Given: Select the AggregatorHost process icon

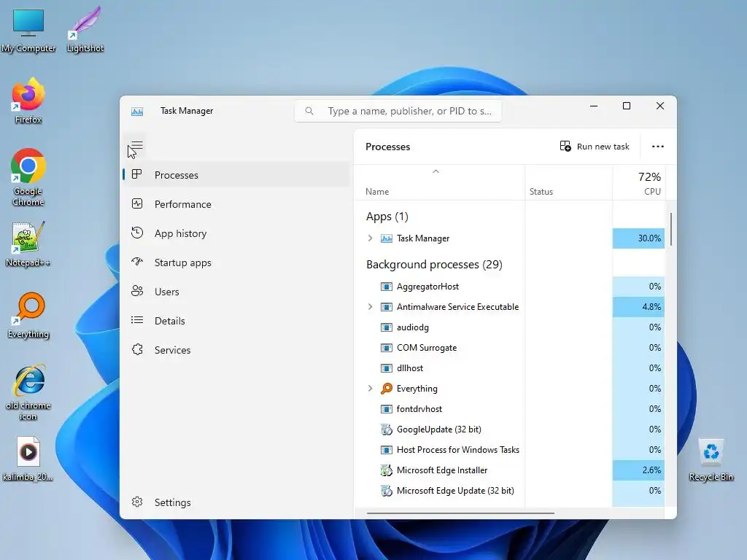Looking at the screenshot, I should (x=387, y=287).
